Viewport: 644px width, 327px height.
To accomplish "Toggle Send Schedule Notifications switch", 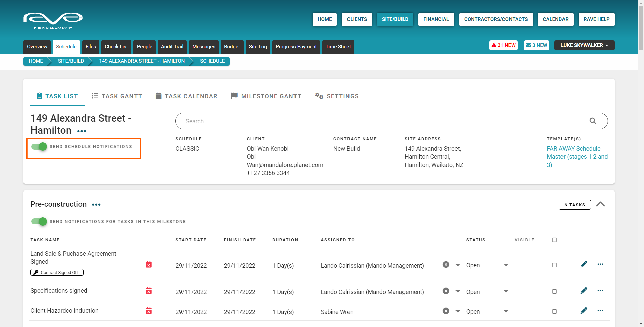I will 39,147.
